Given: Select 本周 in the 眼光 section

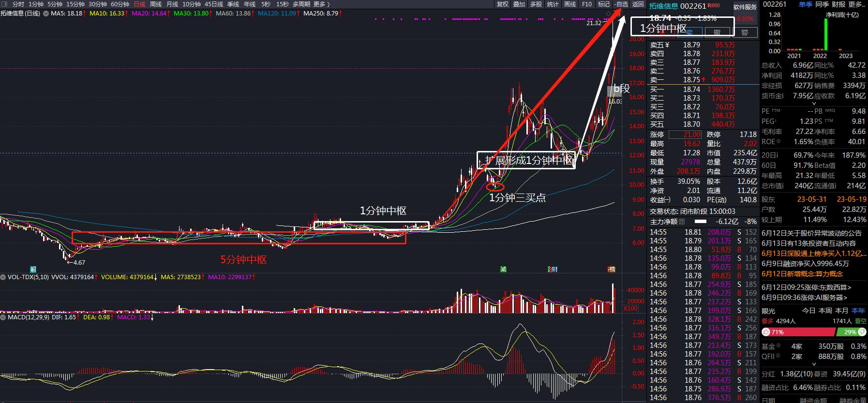Looking at the screenshot, I should pyautogui.click(x=825, y=311).
